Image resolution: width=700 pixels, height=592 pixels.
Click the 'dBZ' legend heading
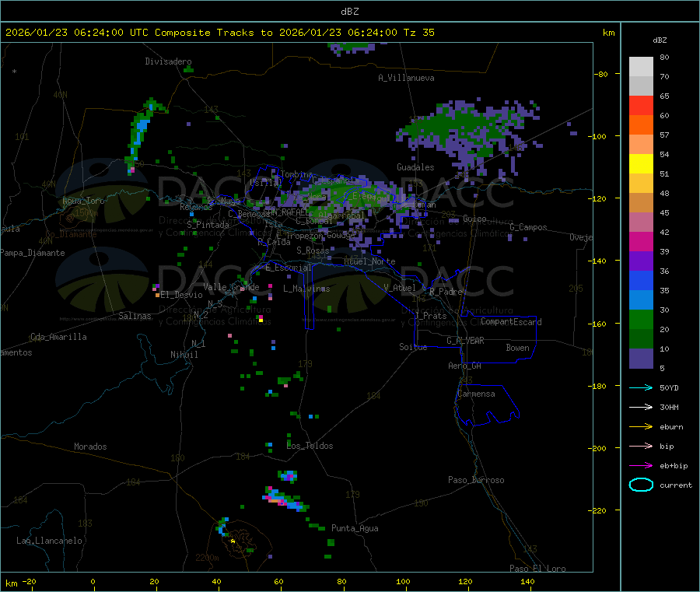(x=660, y=40)
